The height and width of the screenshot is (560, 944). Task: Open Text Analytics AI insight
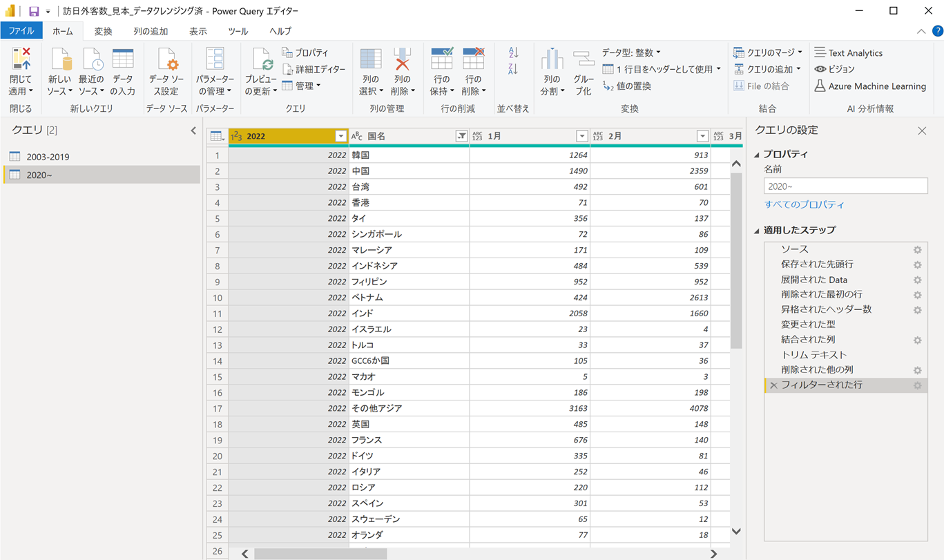coord(848,52)
